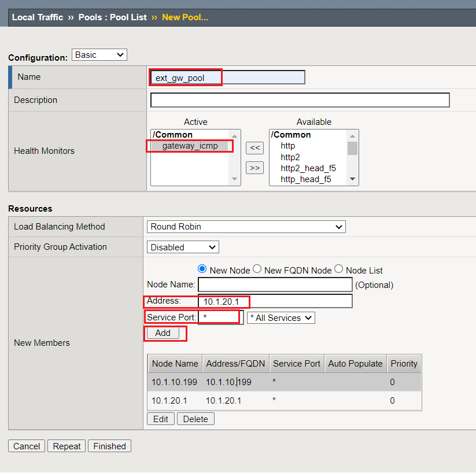
Task: Click the Service Port column header
Action: (x=297, y=363)
